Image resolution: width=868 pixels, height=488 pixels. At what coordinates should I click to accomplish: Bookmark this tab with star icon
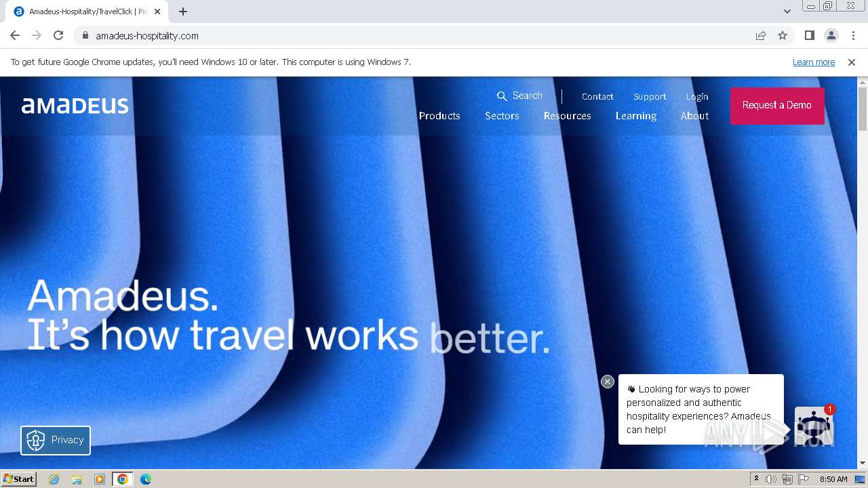click(x=783, y=35)
